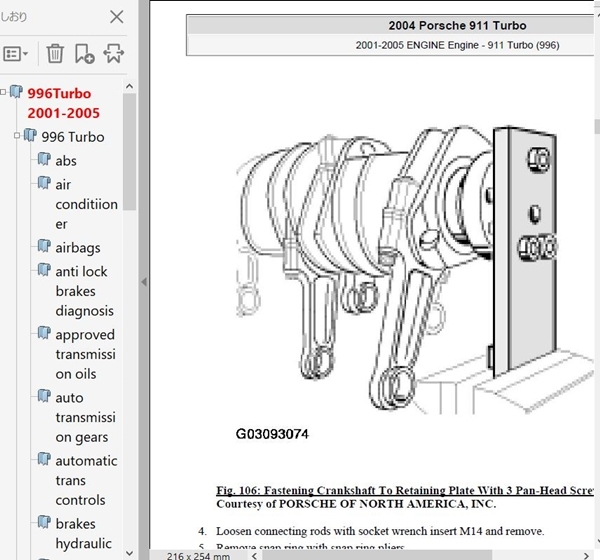Image resolution: width=600 pixels, height=560 pixels.
Task: Click the Courtesy of PORSCHE OF NORTH AMERICA line
Action: click(x=356, y=504)
